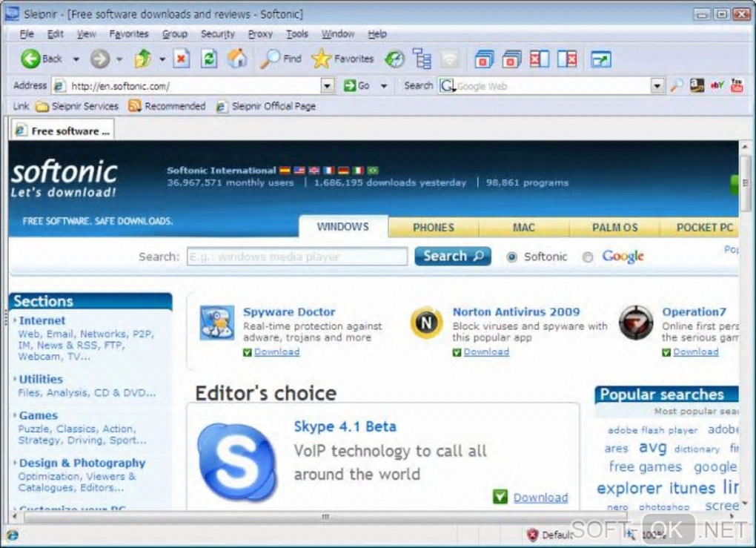Screen dimensions: 756x548
Task: Open the Utilities section link
Action: [x=41, y=379]
